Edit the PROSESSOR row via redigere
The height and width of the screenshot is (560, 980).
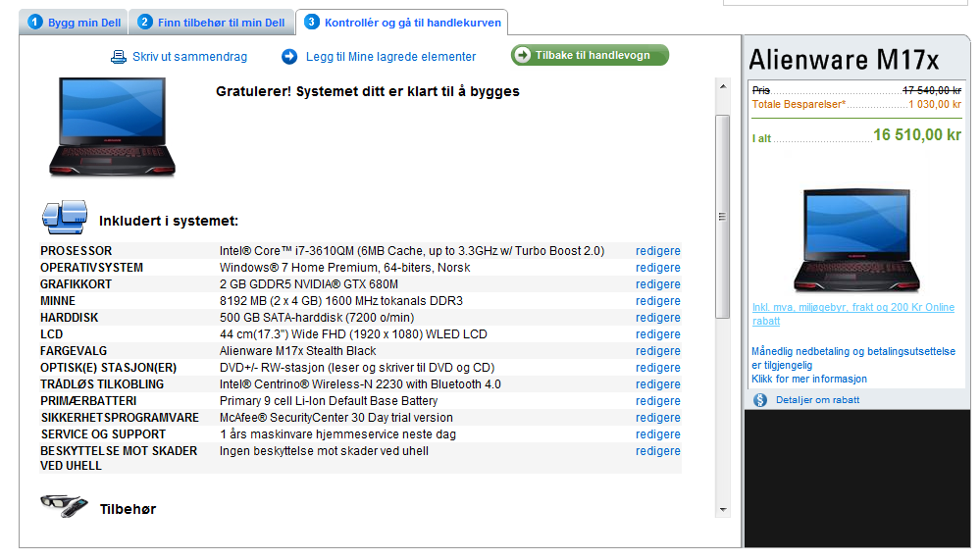[x=658, y=251]
